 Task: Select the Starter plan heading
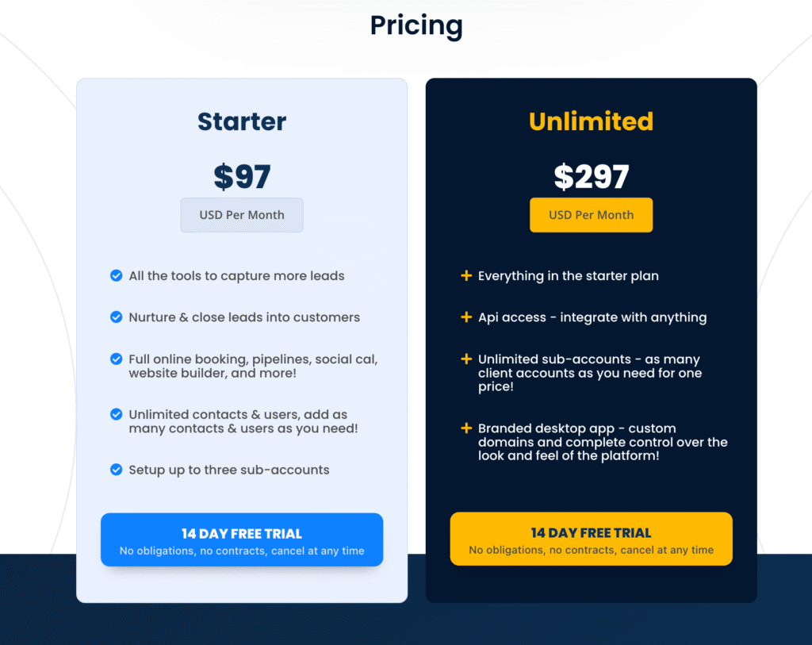tap(242, 121)
